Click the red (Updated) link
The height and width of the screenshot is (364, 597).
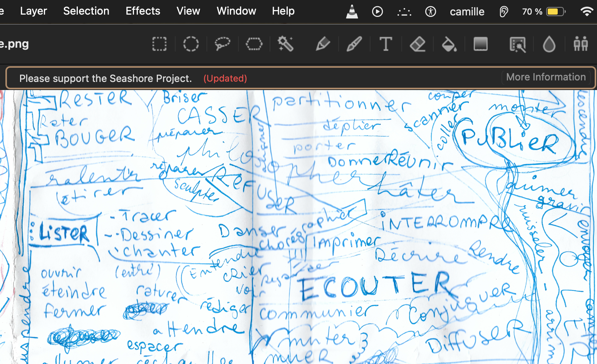(225, 78)
